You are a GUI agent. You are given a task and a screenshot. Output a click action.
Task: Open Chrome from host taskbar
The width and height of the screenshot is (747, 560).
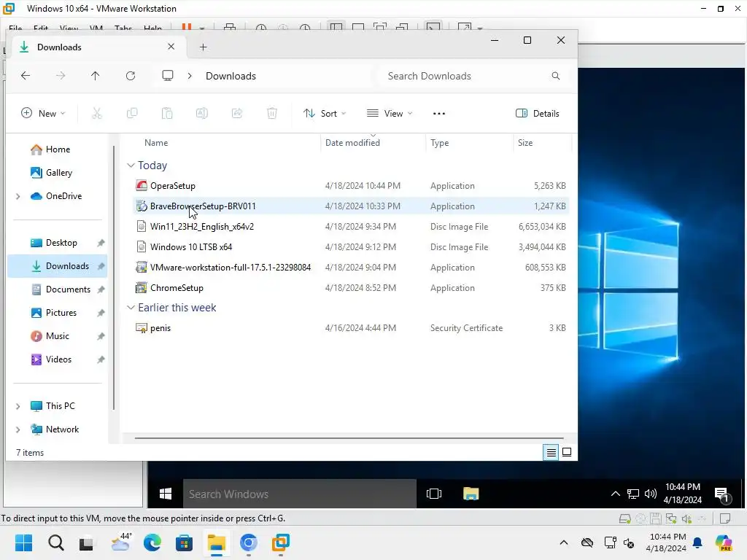248,542
